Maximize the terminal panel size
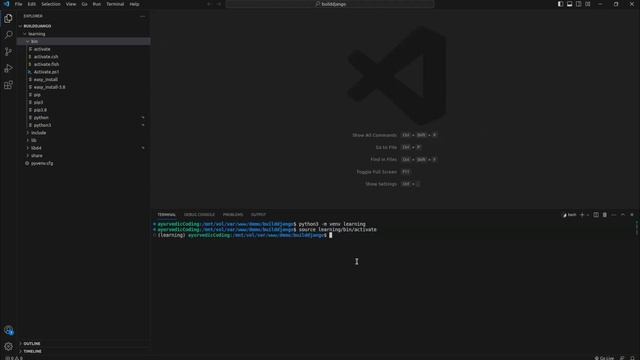 tap(623, 215)
